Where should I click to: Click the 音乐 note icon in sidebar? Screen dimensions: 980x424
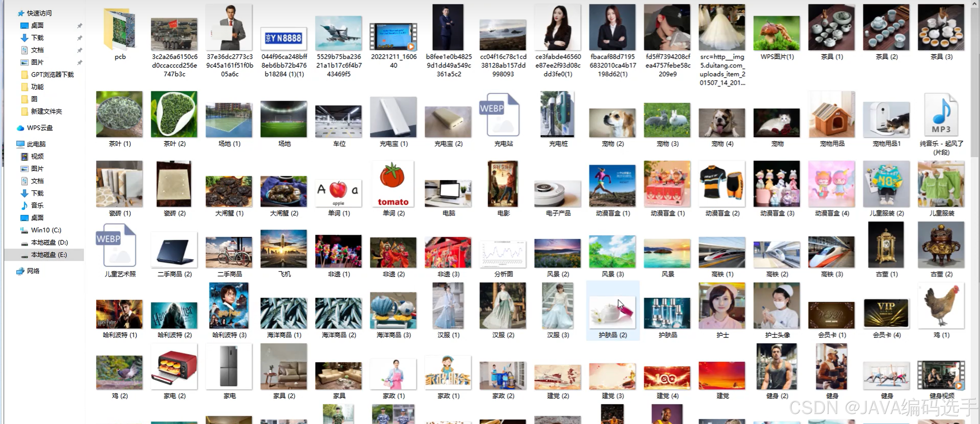[24, 205]
